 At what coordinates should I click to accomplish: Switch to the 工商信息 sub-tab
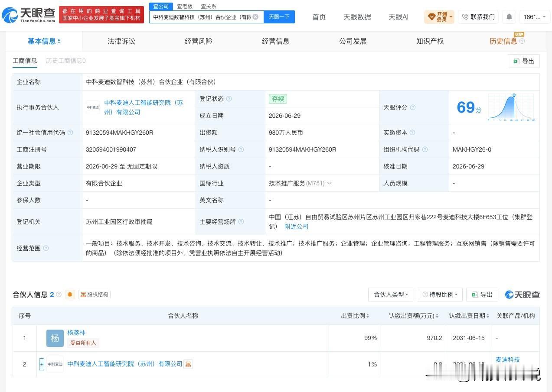[25, 61]
